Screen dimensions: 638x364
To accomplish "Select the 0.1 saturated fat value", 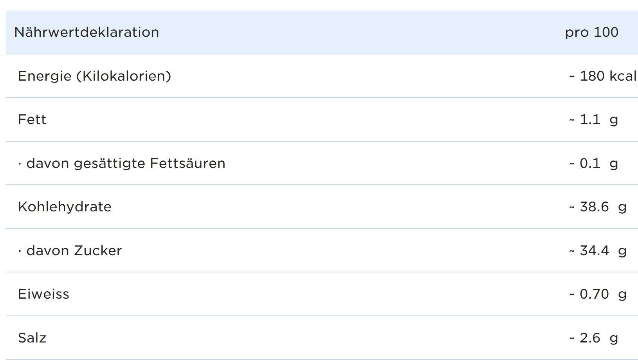I will tap(590, 163).
